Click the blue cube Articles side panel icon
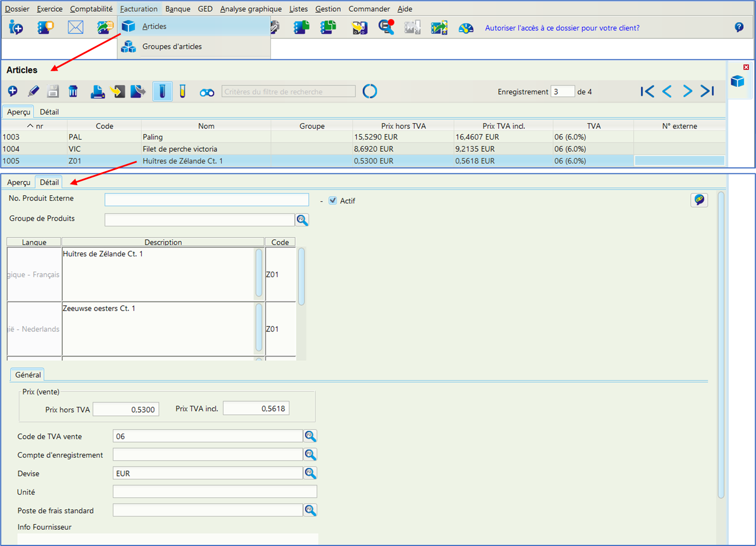Viewport: 756px width, 546px height. [738, 81]
